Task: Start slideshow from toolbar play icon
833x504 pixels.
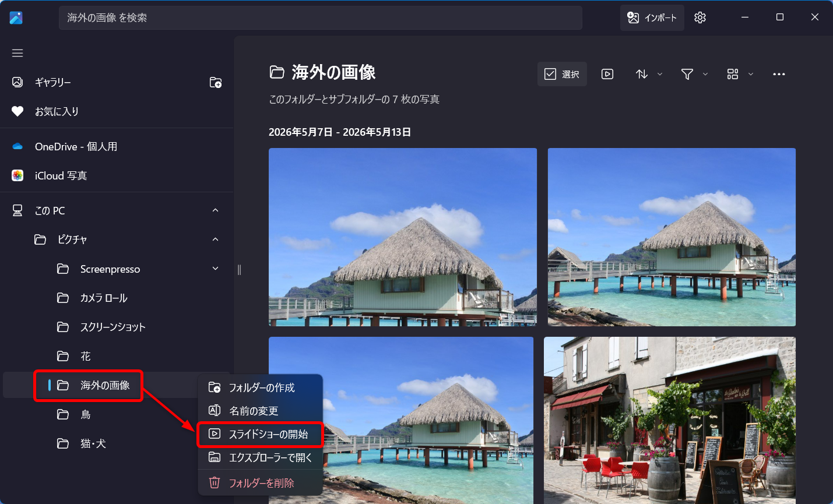Action: pyautogui.click(x=607, y=74)
